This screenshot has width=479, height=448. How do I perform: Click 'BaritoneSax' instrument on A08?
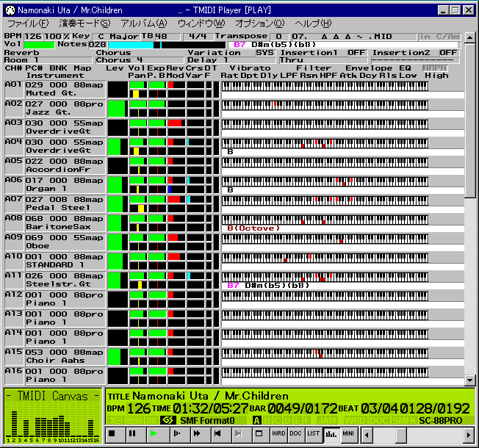pos(58,227)
